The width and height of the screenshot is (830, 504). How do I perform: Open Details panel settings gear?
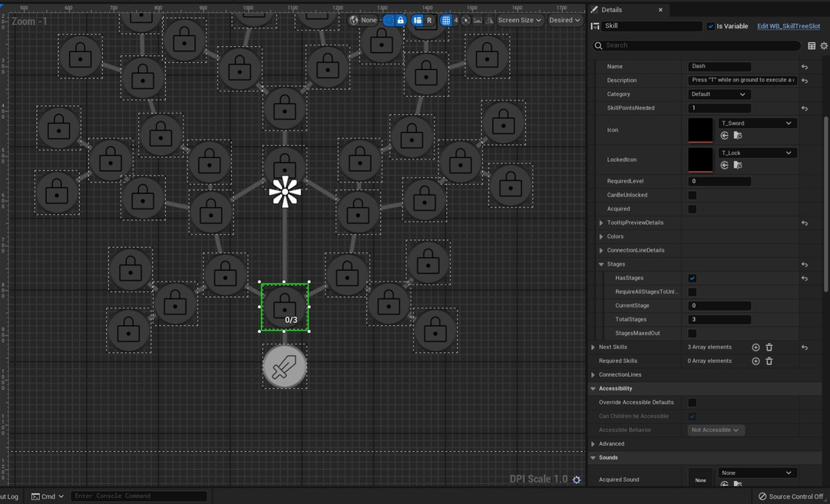pyautogui.click(x=824, y=46)
